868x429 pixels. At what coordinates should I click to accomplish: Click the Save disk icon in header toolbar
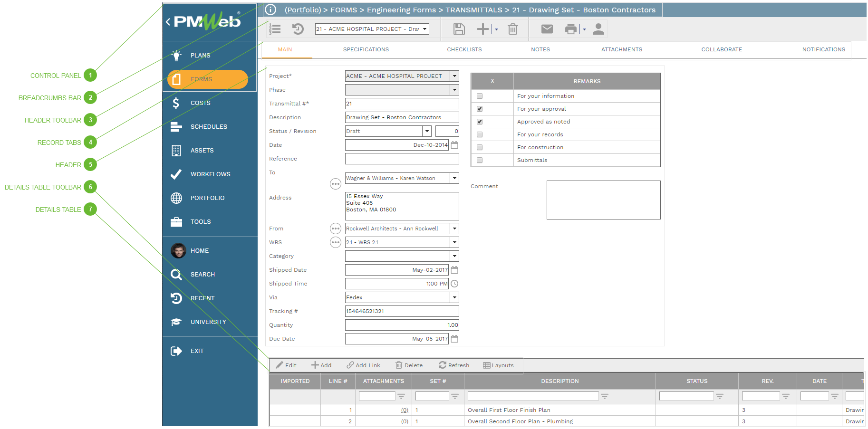click(x=459, y=29)
